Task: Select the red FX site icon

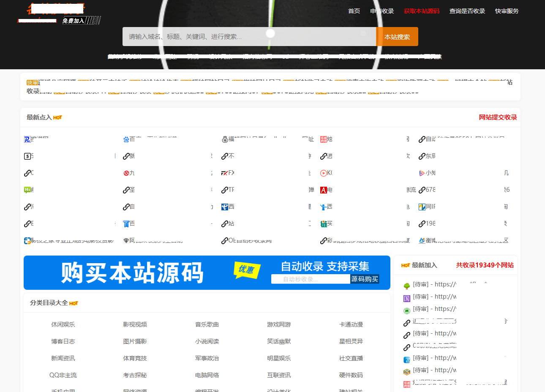Action: (x=225, y=173)
